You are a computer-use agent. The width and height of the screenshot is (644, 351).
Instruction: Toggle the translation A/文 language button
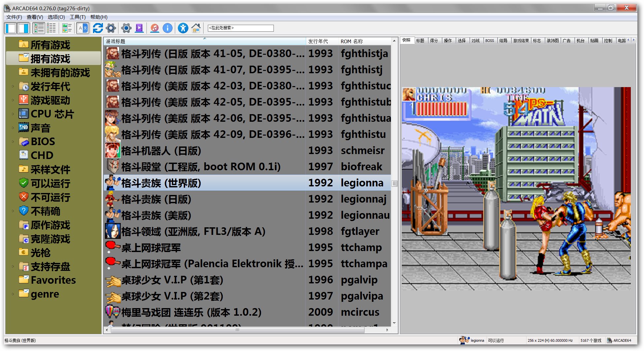coord(82,28)
